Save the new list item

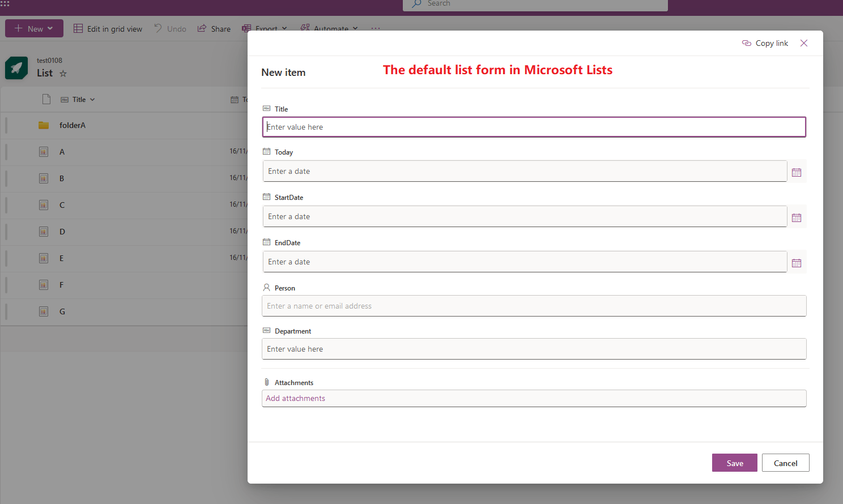point(735,463)
